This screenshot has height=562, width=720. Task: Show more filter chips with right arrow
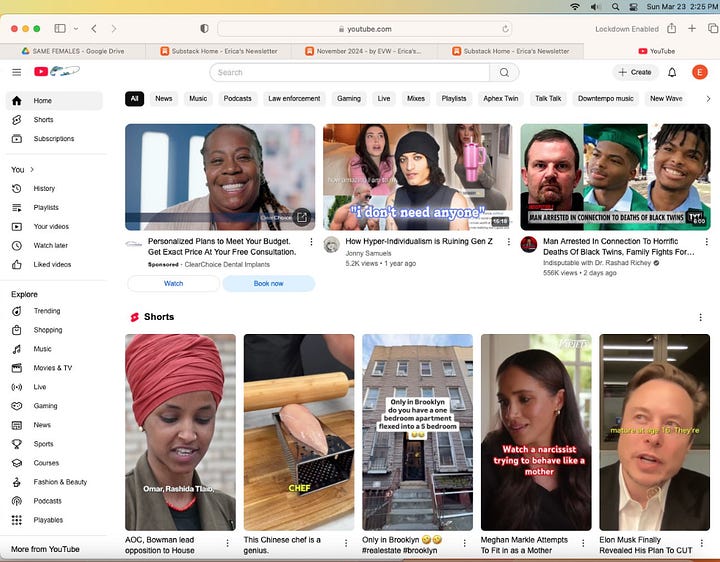click(x=708, y=99)
